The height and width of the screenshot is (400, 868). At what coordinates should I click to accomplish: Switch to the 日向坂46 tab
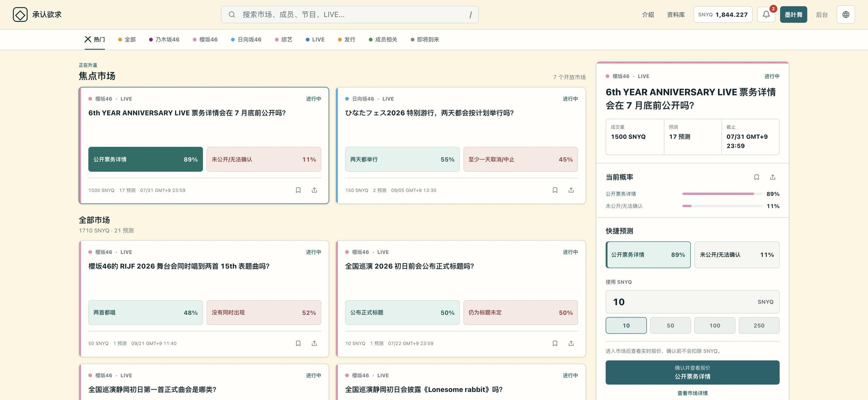click(246, 39)
